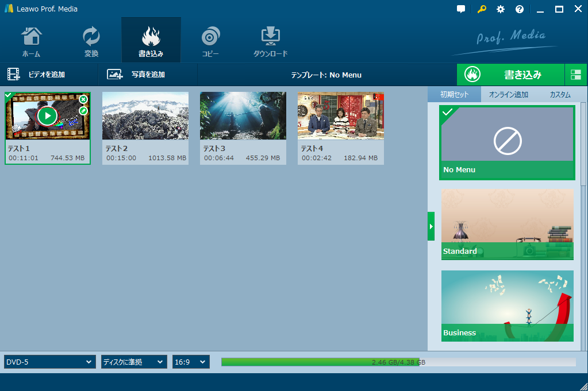Toggle the layout view button beside 書き込み
Screen dimensions: 588x391
(575, 74)
